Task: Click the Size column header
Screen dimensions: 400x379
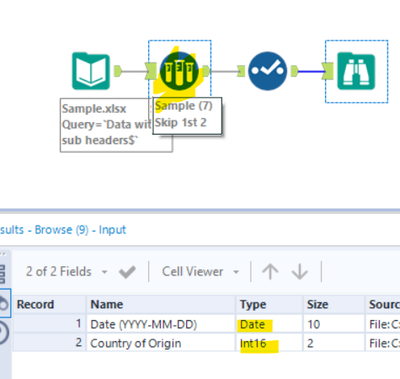Action: (x=334, y=304)
